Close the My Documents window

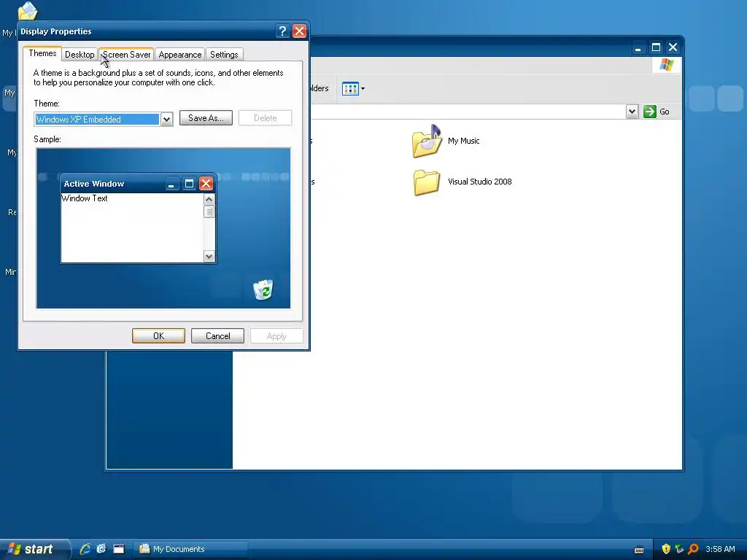click(x=673, y=47)
